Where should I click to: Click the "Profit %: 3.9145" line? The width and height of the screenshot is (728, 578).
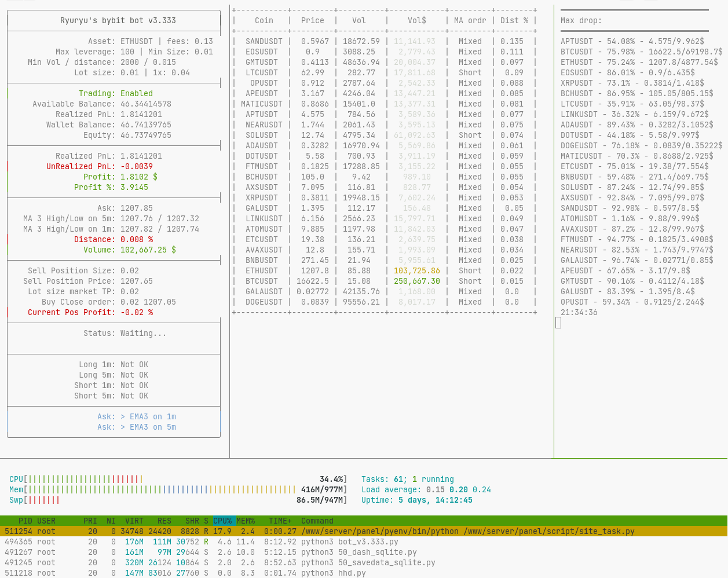111,187
